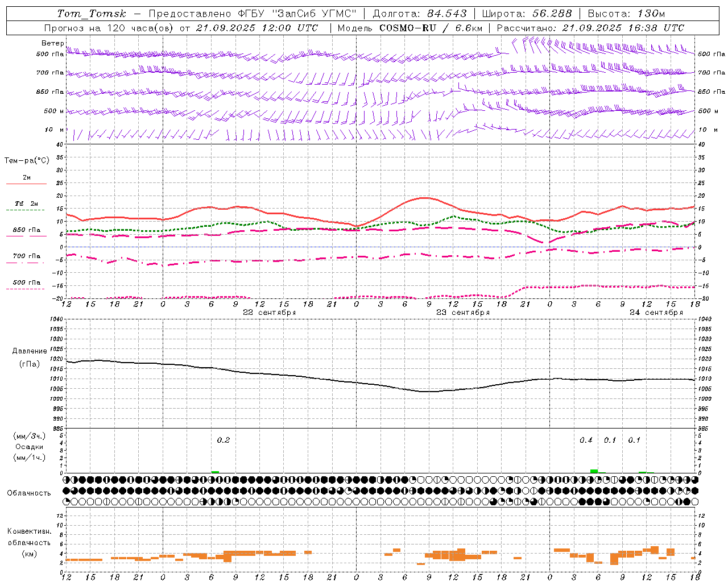The width and height of the screenshot is (728, 582).
Task: Click the 0.2 precipitation value
Action: [224, 440]
